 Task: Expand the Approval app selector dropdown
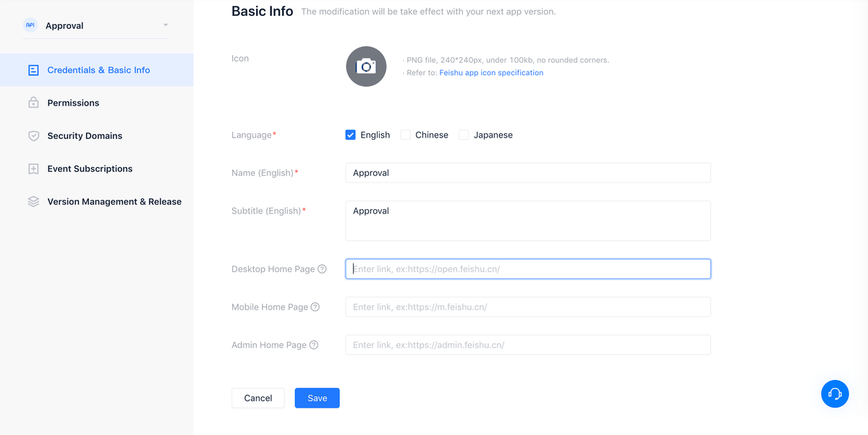[166, 25]
